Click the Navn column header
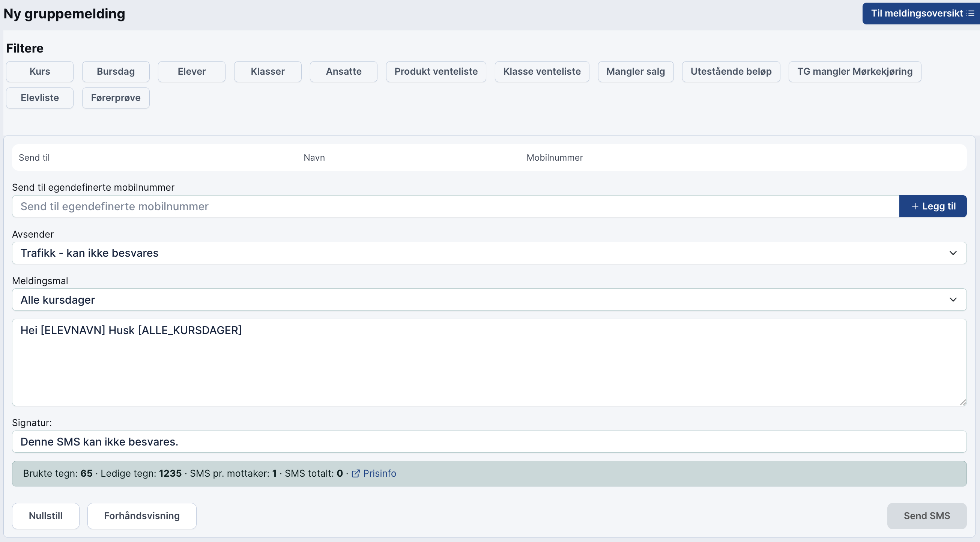980x542 pixels. pos(314,158)
